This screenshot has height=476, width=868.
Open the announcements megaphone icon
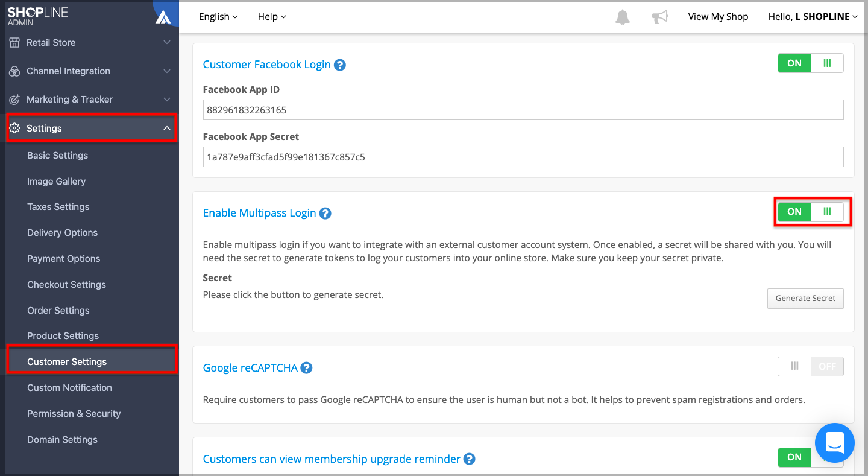point(660,17)
